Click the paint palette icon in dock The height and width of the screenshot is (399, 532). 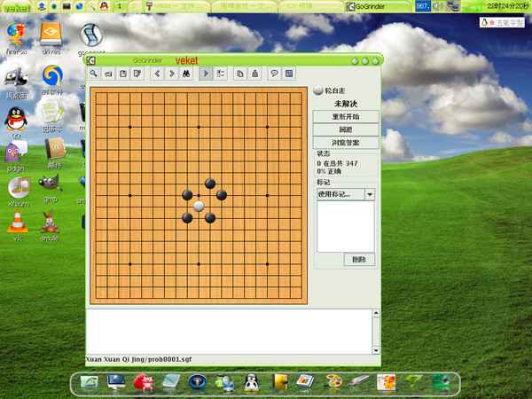pyautogui.click(x=333, y=382)
